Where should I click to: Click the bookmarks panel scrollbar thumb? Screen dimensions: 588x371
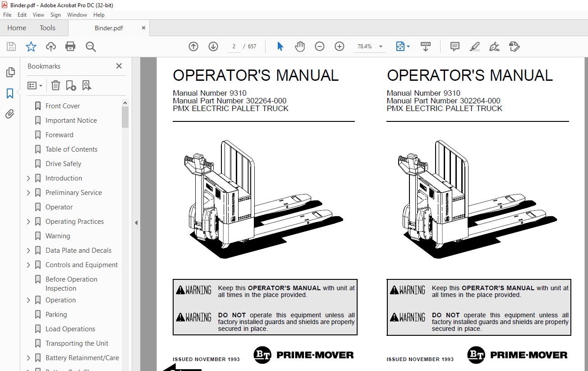click(x=125, y=117)
